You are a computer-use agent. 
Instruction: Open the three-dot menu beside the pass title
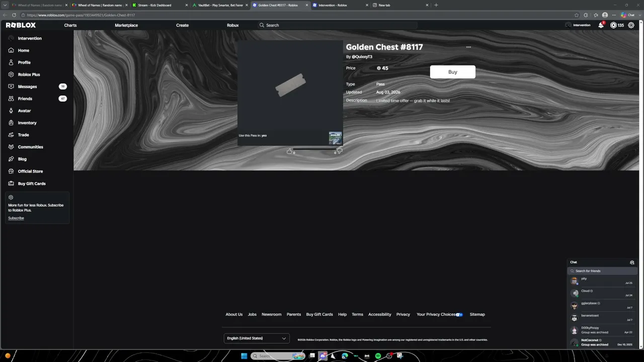[468, 47]
